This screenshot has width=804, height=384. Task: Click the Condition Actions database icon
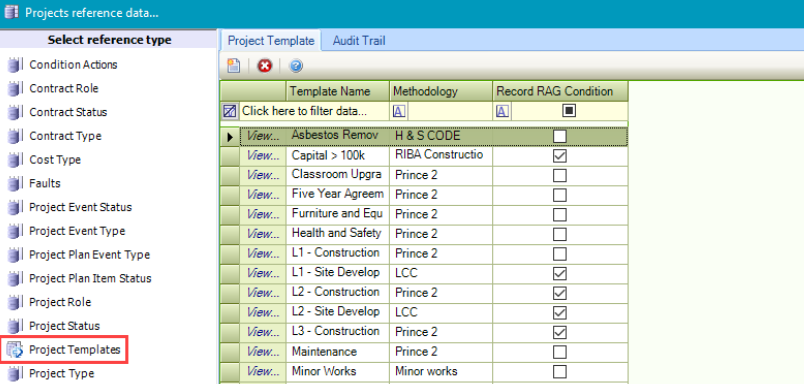[x=15, y=65]
